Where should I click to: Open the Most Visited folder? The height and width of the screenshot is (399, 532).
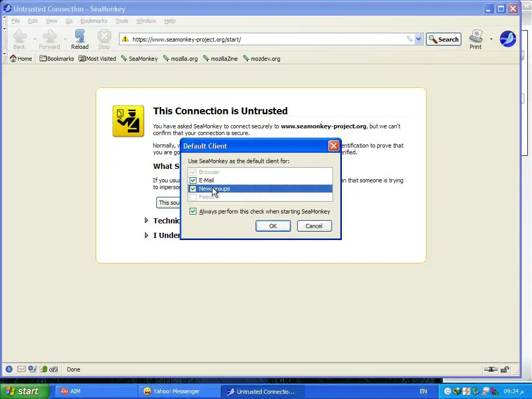pos(97,59)
